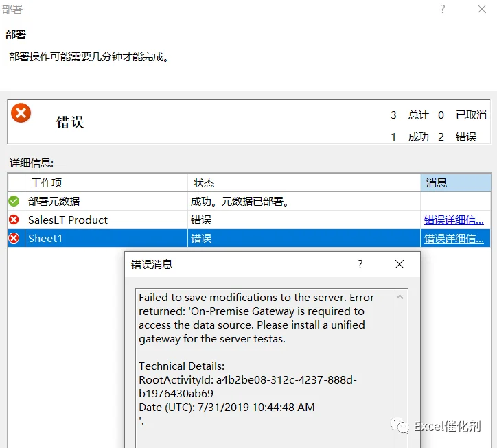Select the 部署元数据 work item row
Viewport: 497px width, 448px height.
pyautogui.click(x=249, y=201)
